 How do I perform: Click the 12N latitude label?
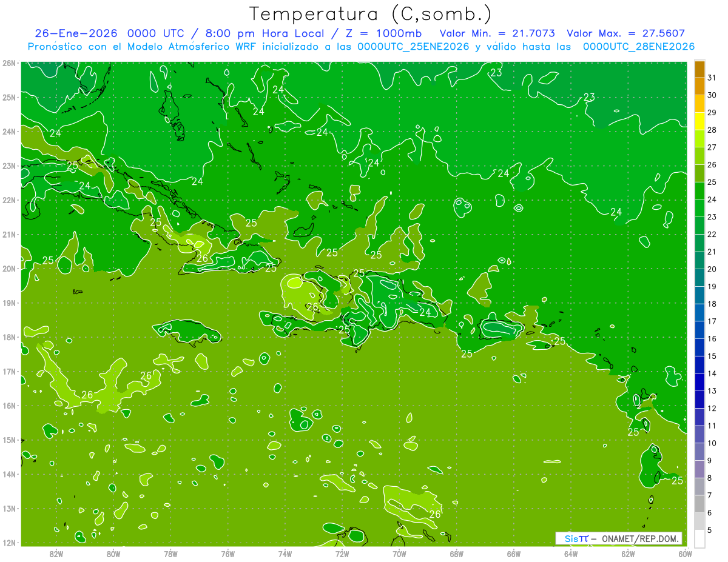coord(8,543)
